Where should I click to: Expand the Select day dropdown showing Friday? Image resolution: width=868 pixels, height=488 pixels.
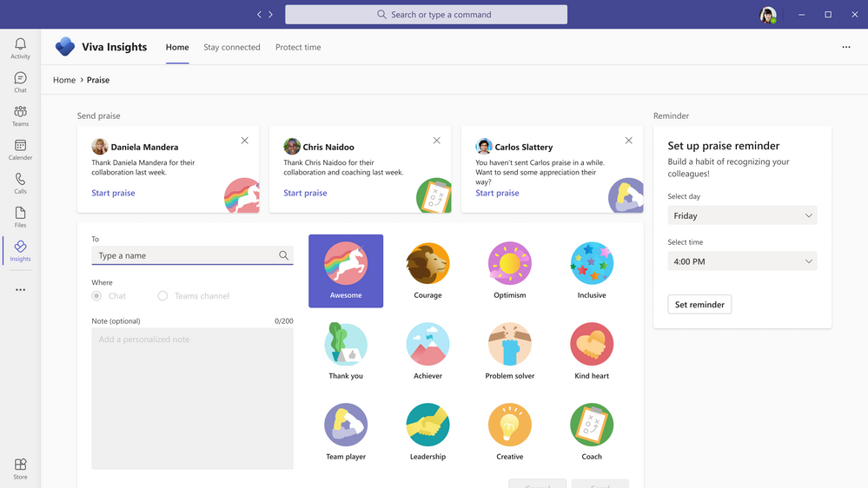coord(742,215)
